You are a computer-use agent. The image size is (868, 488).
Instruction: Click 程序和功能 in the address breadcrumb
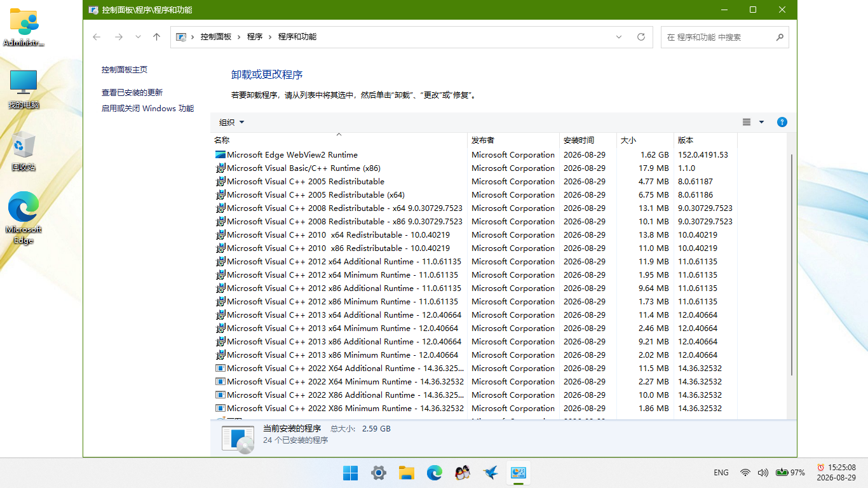(x=297, y=37)
